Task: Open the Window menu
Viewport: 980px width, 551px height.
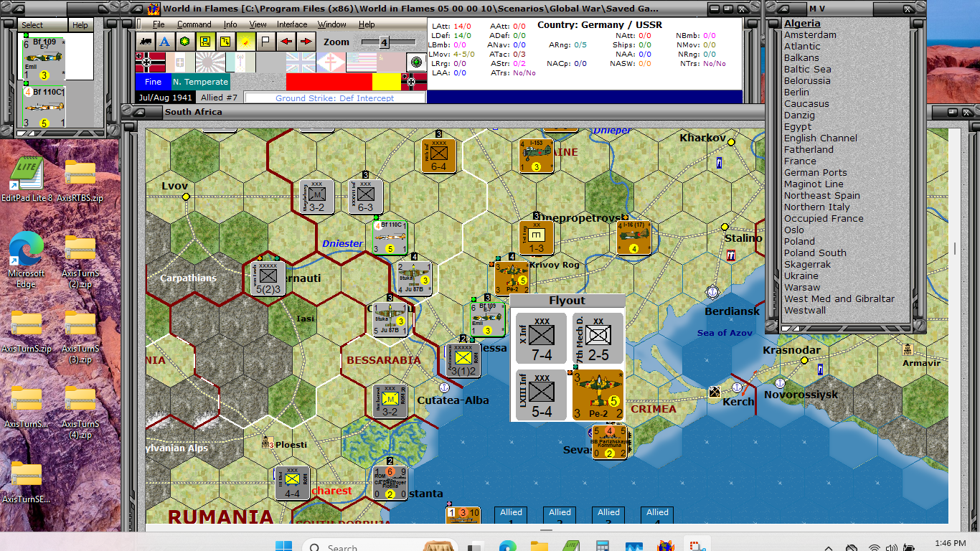Action: [x=332, y=24]
